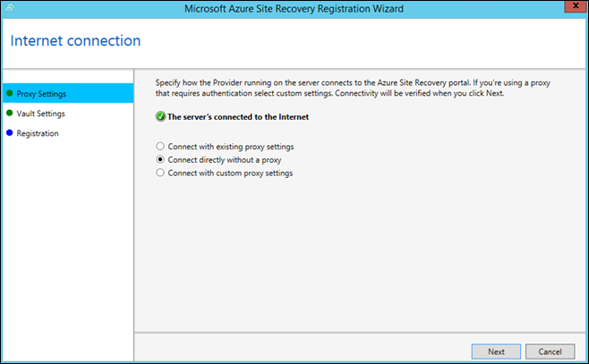Click the green bullet beside Proxy Settings
This screenshot has height=364, width=589.
9,93
